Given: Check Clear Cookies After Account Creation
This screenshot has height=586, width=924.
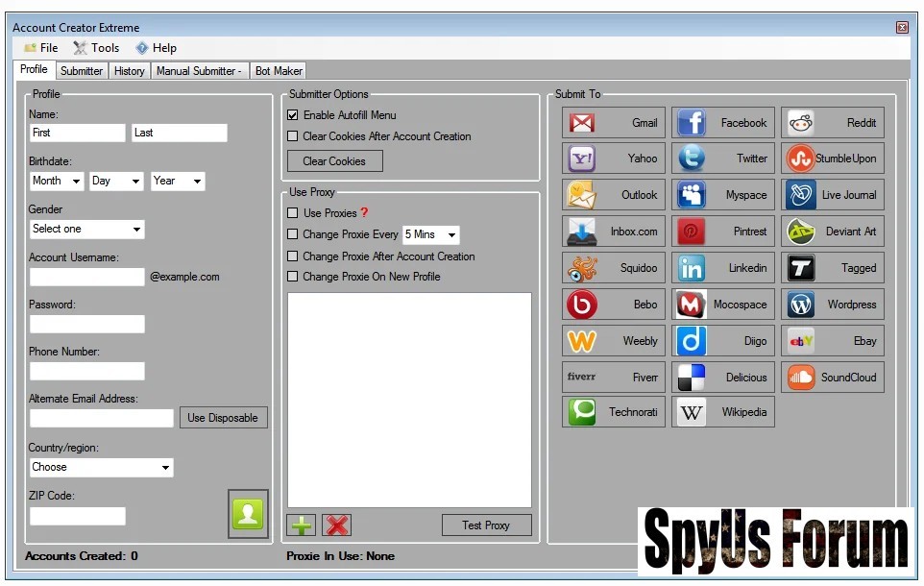Looking at the screenshot, I should (293, 136).
